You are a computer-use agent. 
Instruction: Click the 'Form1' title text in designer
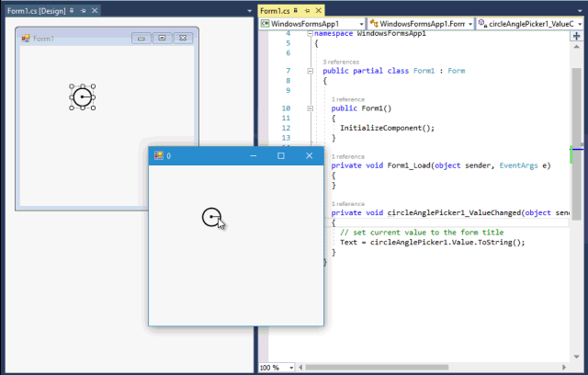point(43,39)
